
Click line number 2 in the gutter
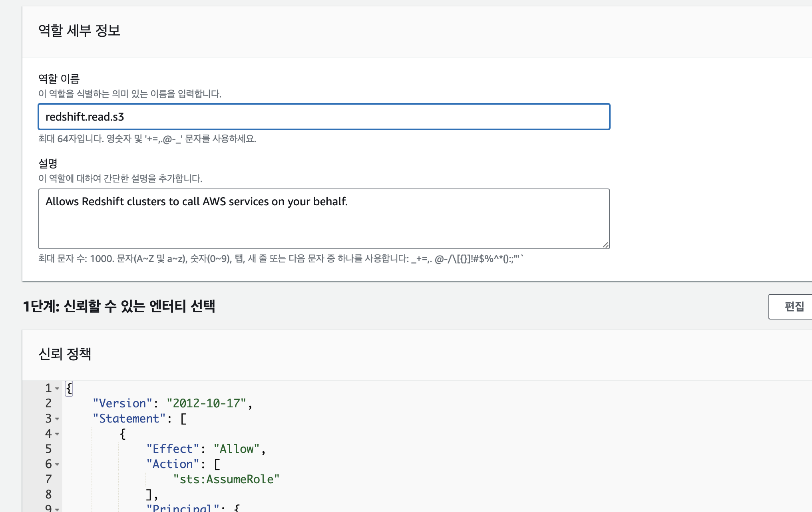pyautogui.click(x=48, y=403)
